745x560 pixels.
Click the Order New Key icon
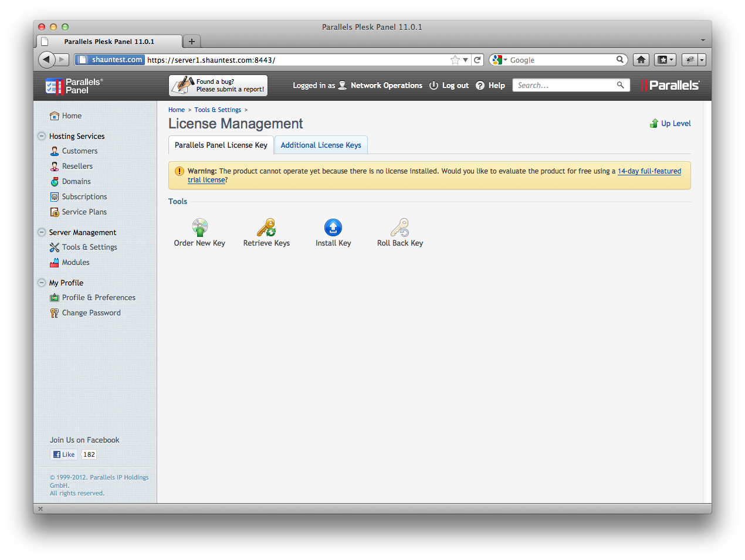199,228
